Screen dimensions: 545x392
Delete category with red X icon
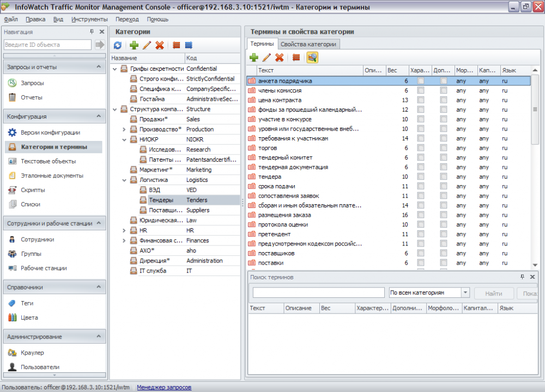160,46
